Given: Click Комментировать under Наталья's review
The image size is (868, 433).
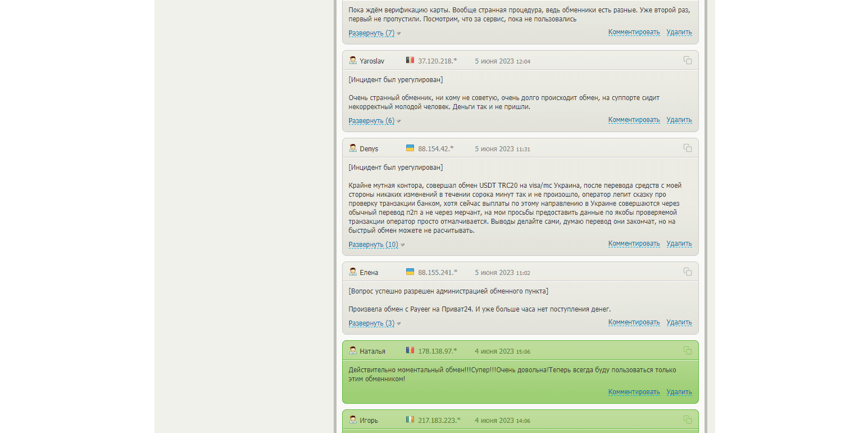Looking at the screenshot, I should point(634,392).
